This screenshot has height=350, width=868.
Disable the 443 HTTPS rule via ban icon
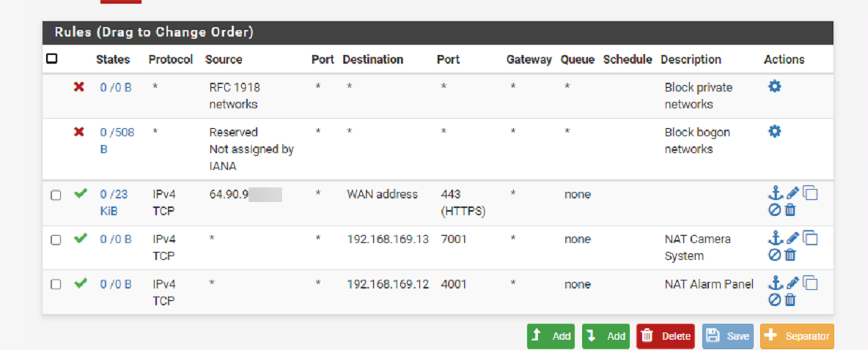[x=774, y=209]
